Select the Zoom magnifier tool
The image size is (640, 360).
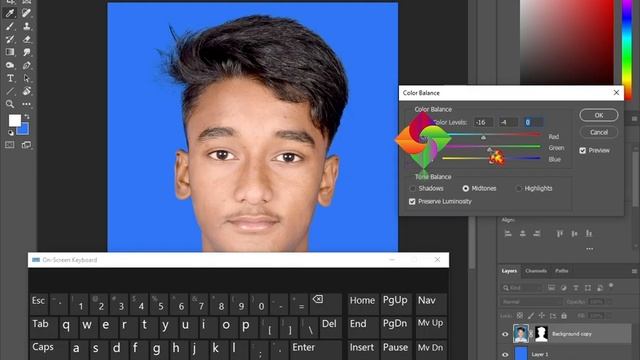(10, 104)
